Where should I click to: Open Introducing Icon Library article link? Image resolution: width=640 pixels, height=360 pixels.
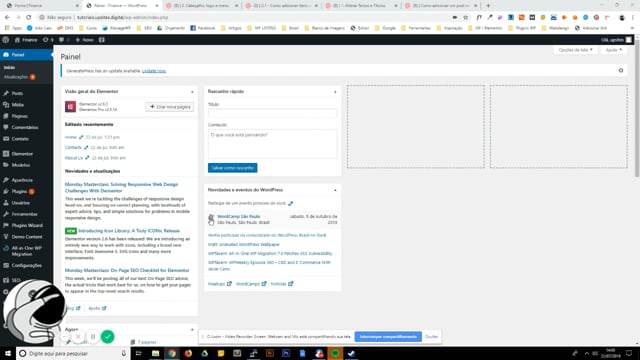tap(129, 231)
